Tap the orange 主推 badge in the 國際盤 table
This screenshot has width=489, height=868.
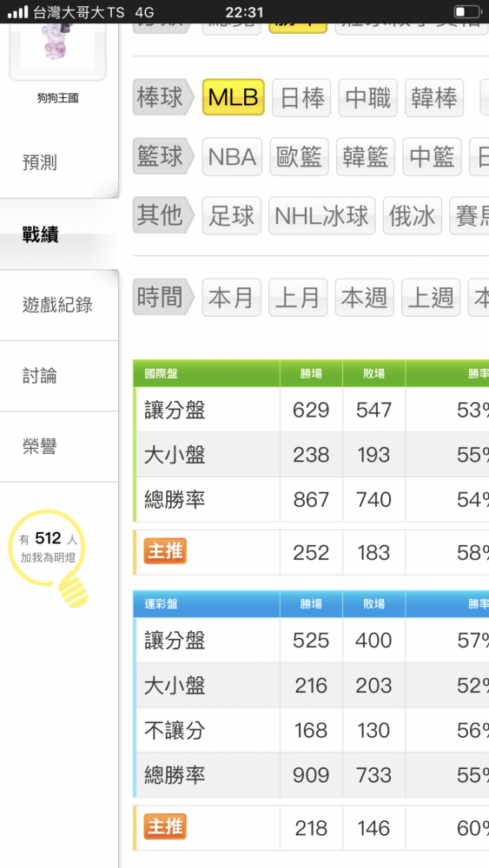[x=165, y=552]
